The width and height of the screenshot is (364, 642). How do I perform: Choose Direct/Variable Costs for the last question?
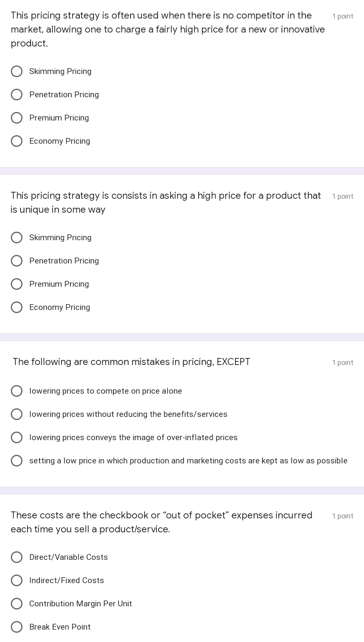(17, 557)
